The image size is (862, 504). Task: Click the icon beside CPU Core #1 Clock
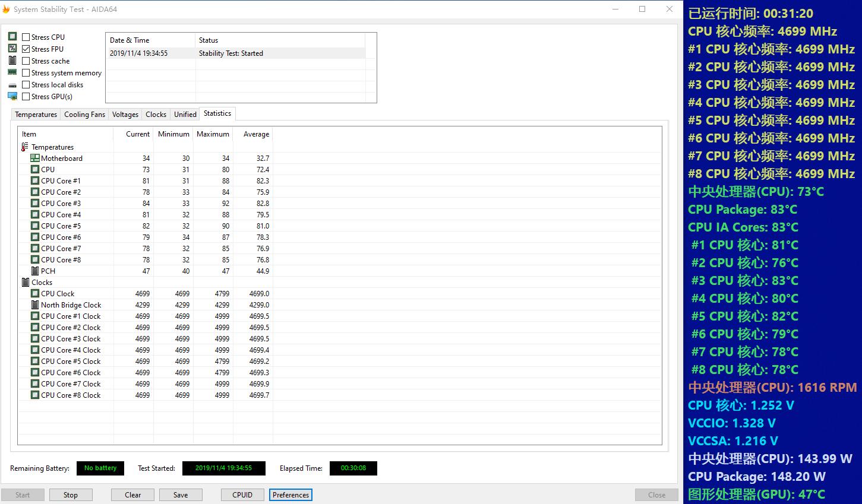coord(35,316)
